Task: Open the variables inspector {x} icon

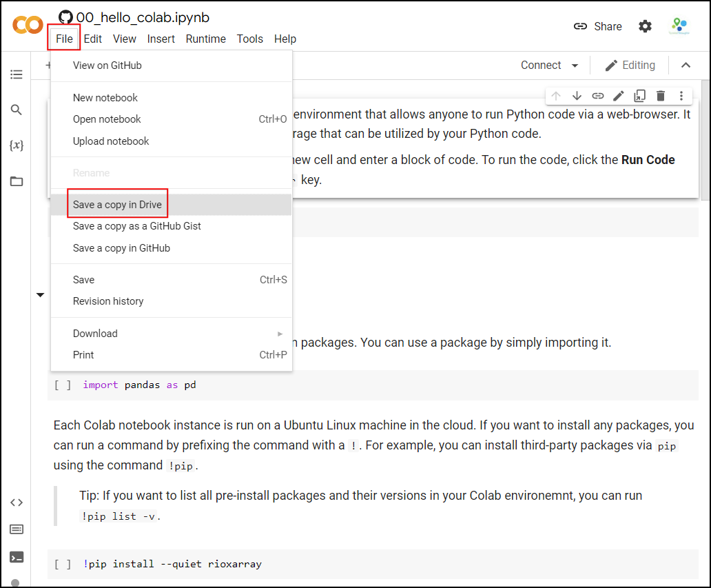Action: (16, 145)
